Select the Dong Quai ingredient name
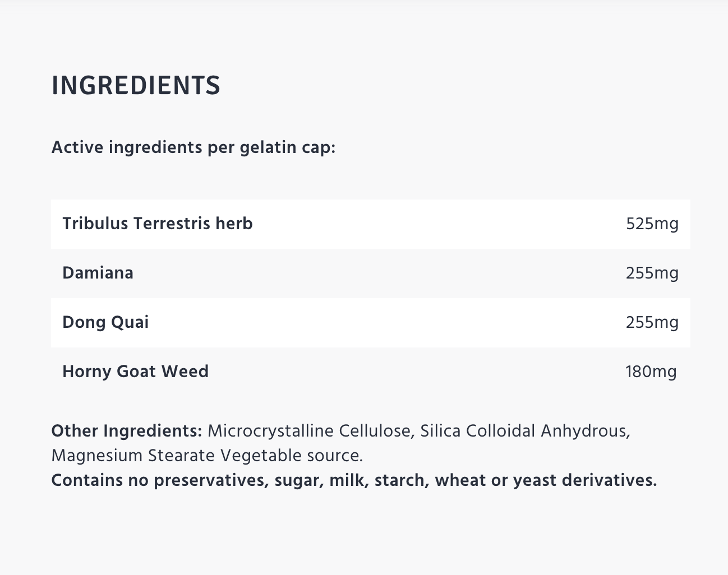This screenshot has width=728, height=575. tap(105, 322)
